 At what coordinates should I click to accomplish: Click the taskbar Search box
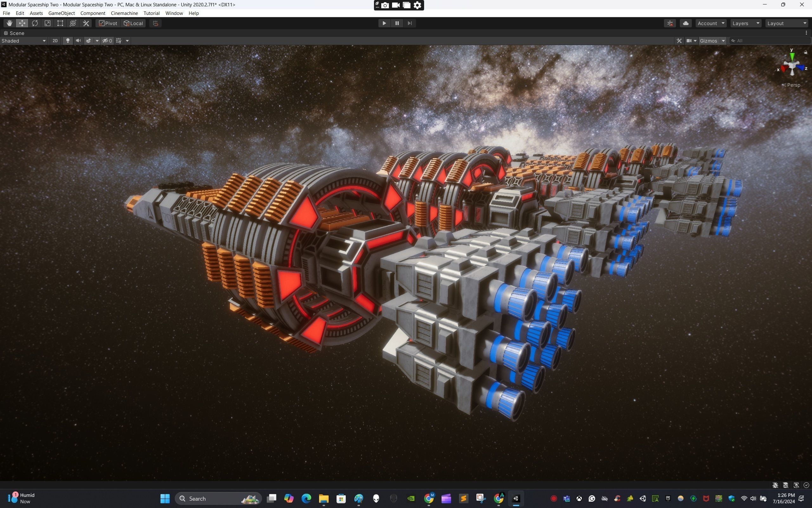[218, 498]
